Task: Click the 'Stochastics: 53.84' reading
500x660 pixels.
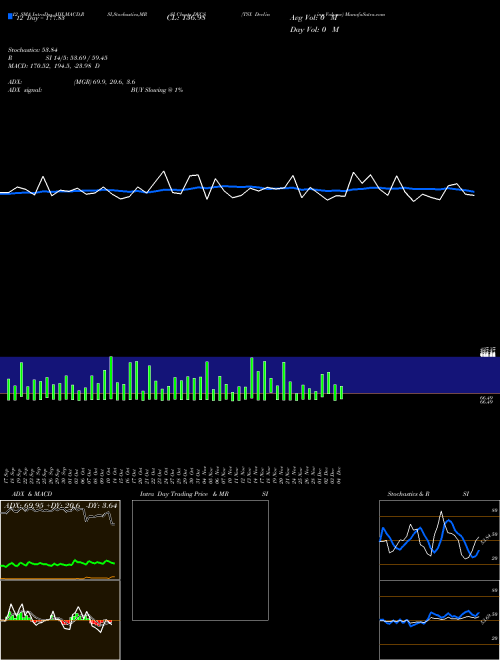Action: click(x=32, y=50)
